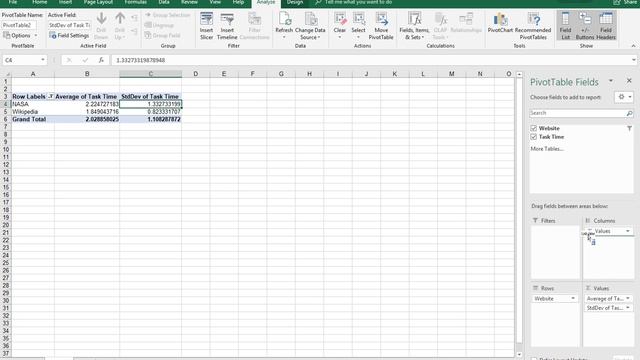The width and height of the screenshot is (640, 360).
Task: Select cell with value 2.028858025
Action: coord(87,119)
